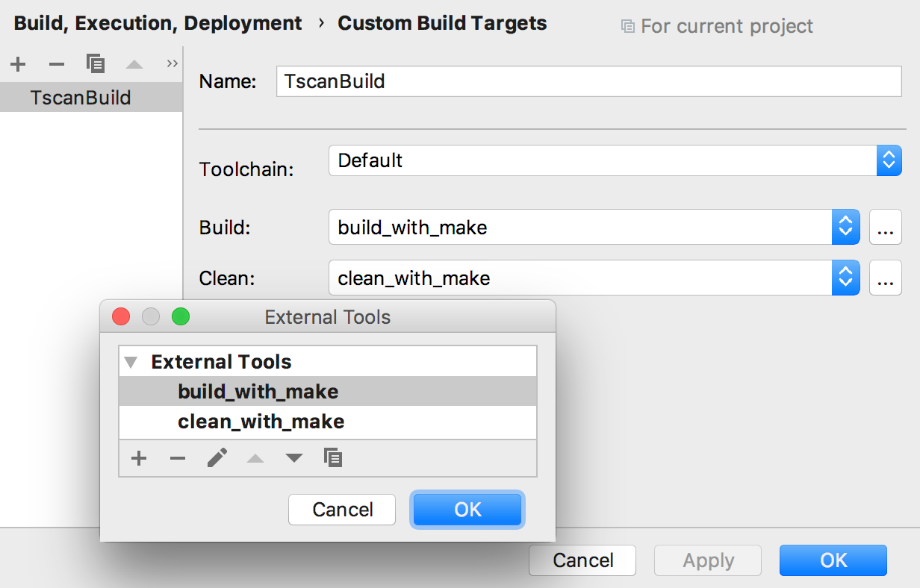
Task: Edit the selected external tool with the pencil
Action: pyautogui.click(x=217, y=457)
